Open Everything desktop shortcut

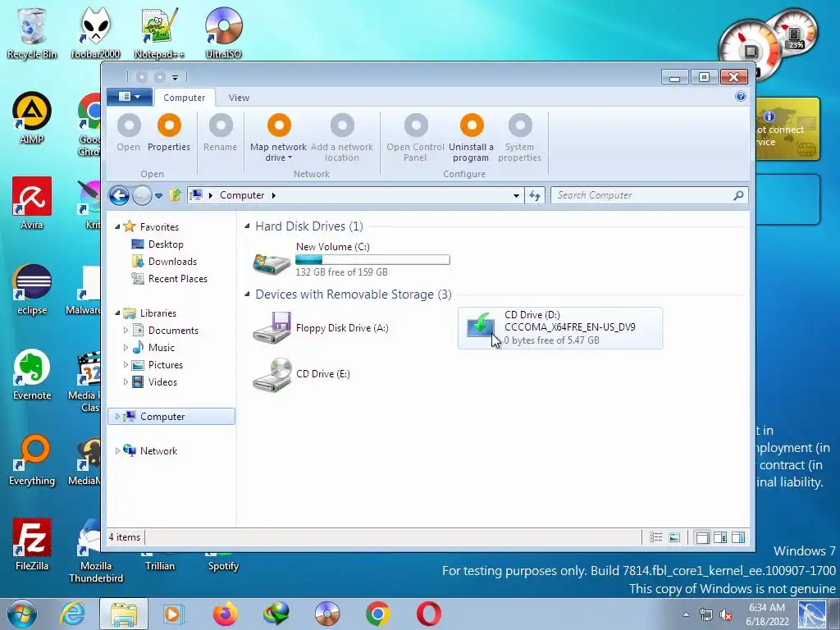pyautogui.click(x=32, y=459)
